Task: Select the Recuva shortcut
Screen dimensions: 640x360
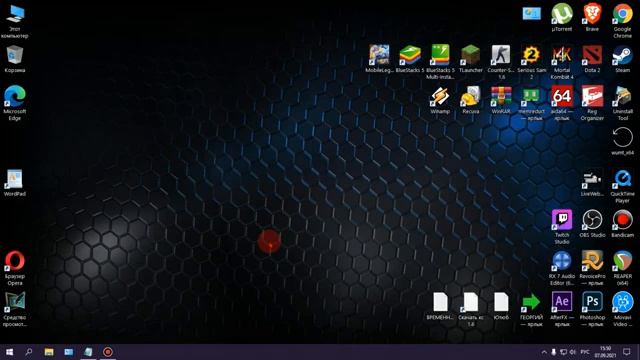Action: pos(471,100)
